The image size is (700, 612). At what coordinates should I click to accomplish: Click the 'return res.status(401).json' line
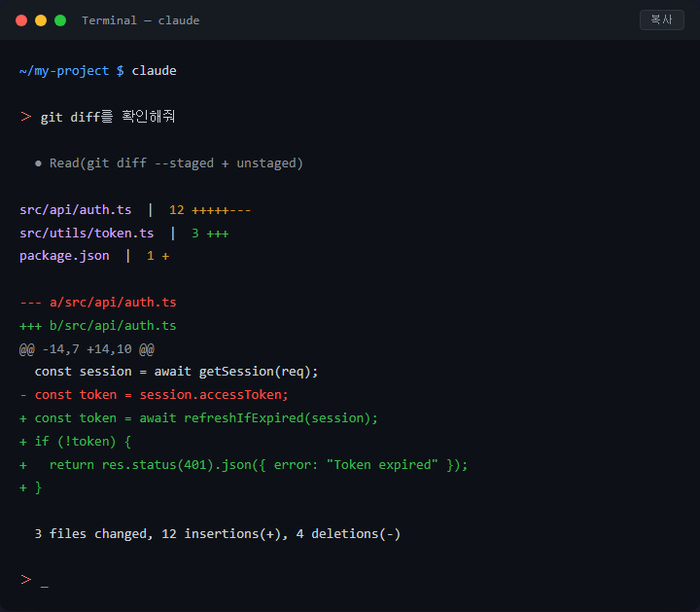click(243, 464)
